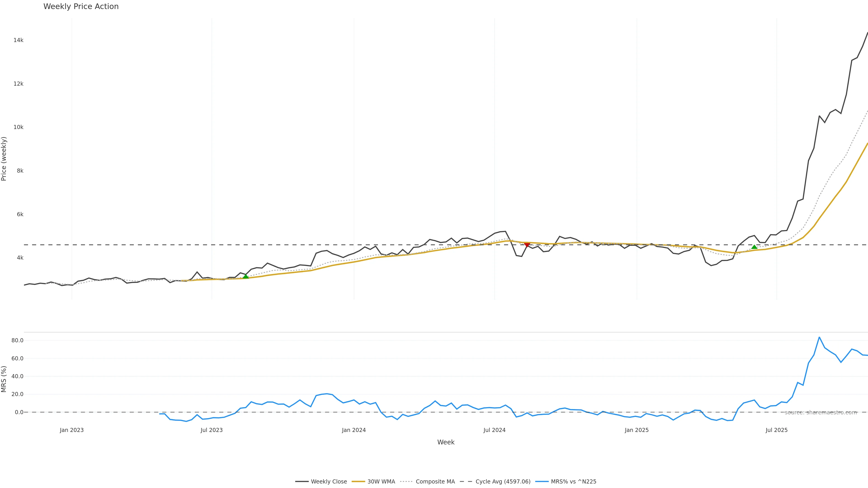The width and height of the screenshot is (868, 488).
Task: Click the dotted Composite MA legend line sample
Action: 406,482
